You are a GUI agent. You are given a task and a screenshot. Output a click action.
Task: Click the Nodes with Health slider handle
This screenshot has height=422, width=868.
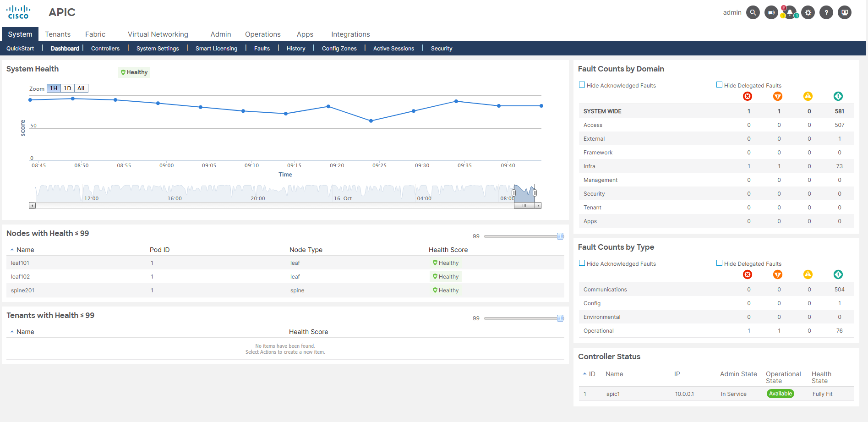click(560, 236)
